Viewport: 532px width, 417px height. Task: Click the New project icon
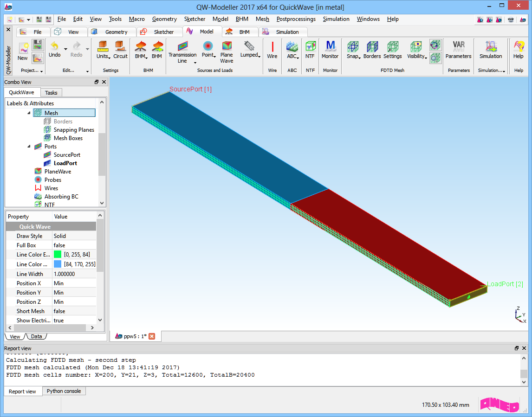23,49
